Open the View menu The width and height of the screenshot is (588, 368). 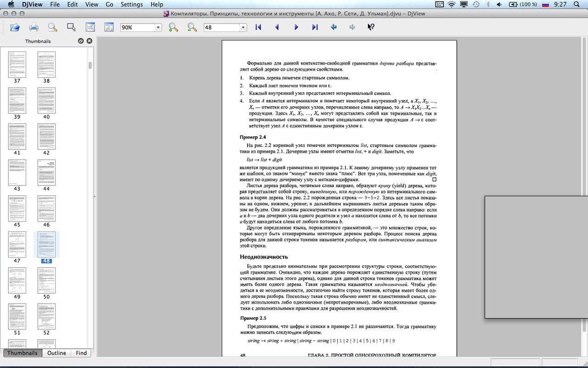click(x=92, y=4)
